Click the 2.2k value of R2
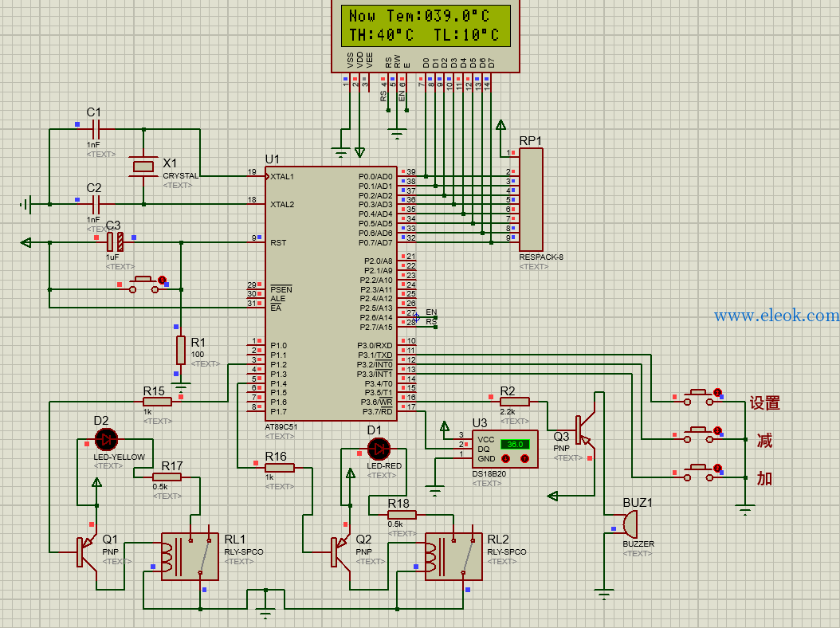Image resolution: width=840 pixels, height=628 pixels. 508,411
